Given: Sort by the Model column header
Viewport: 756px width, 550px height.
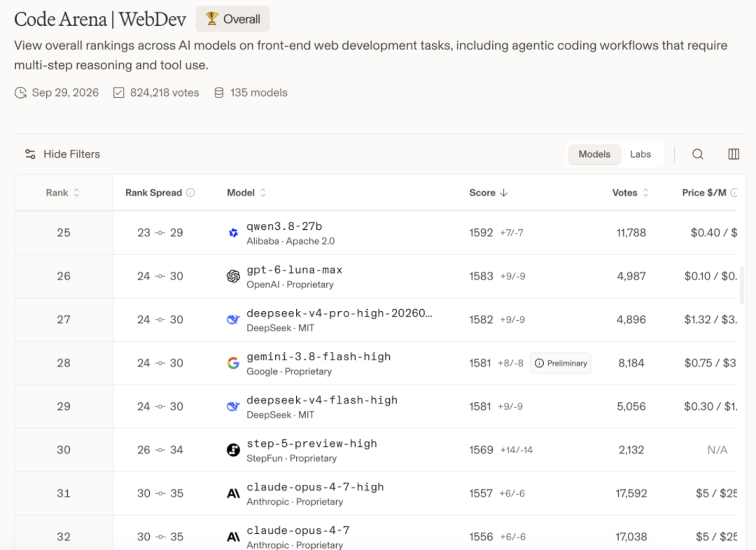Looking at the screenshot, I should [x=246, y=193].
